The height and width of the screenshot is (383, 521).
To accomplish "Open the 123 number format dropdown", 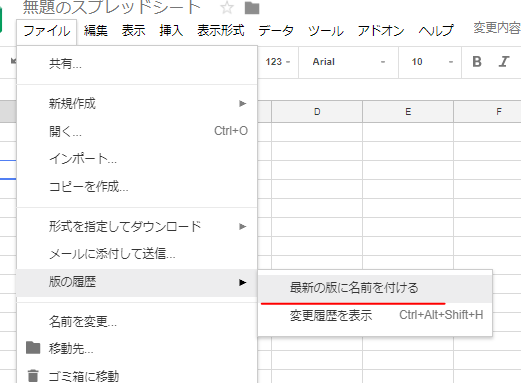I will coord(278,62).
